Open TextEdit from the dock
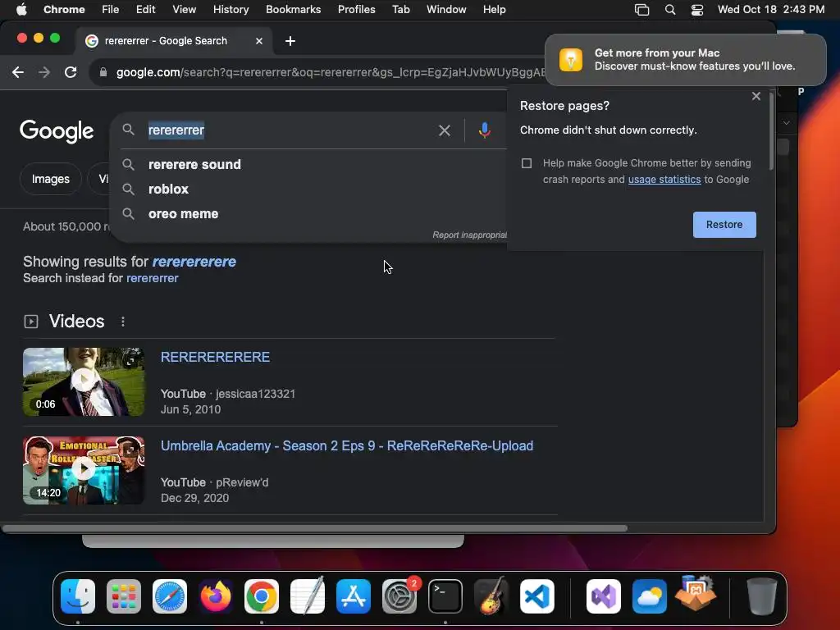 click(x=308, y=596)
